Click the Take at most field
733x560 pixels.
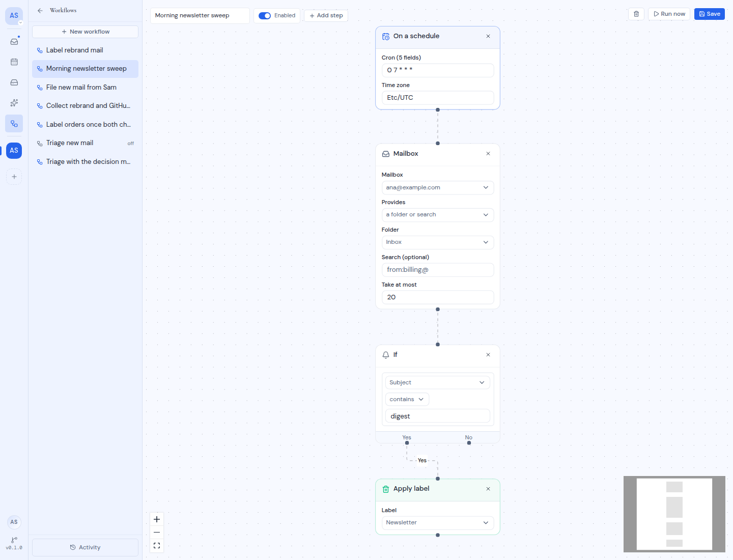click(x=438, y=297)
